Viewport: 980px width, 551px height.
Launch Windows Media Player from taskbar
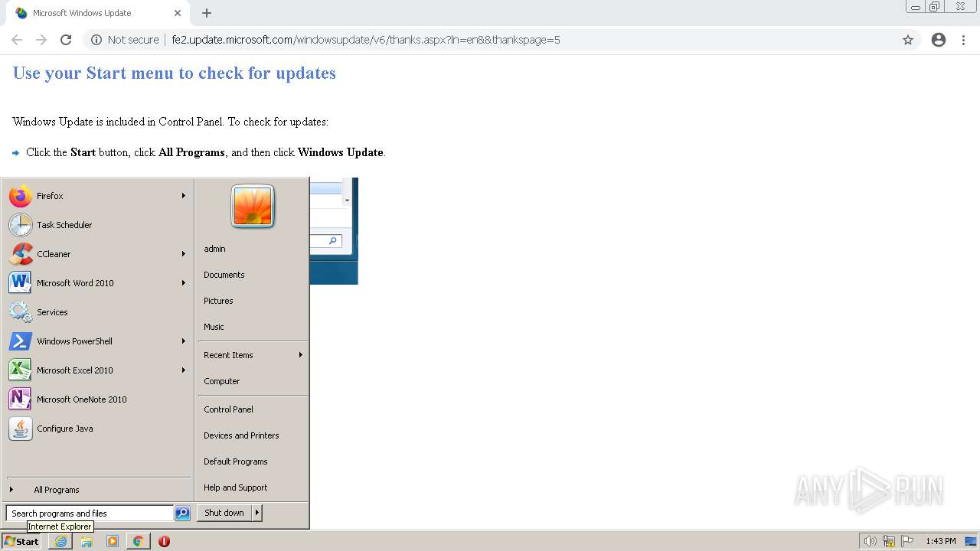(x=113, y=541)
